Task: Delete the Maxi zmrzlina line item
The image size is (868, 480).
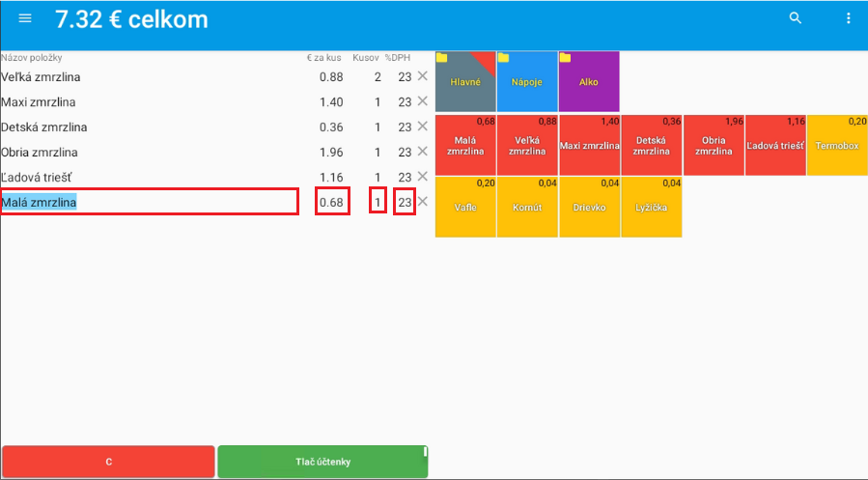Action: coord(422,101)
